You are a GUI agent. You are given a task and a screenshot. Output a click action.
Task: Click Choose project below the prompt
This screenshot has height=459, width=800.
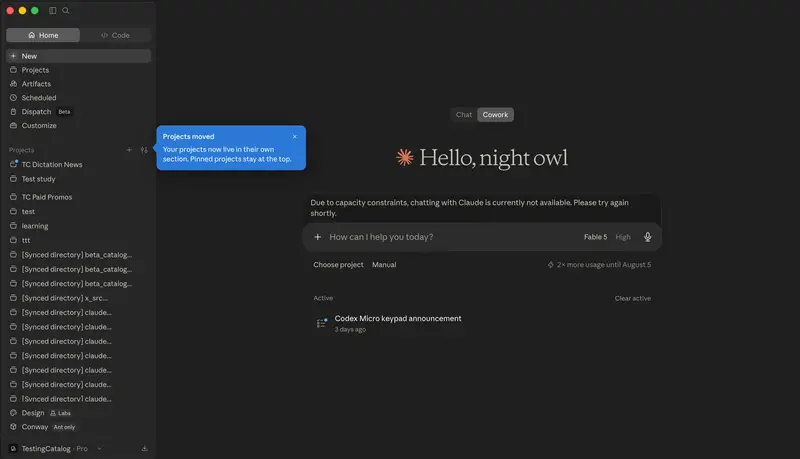pyautogui.click(x=338, y=265)
